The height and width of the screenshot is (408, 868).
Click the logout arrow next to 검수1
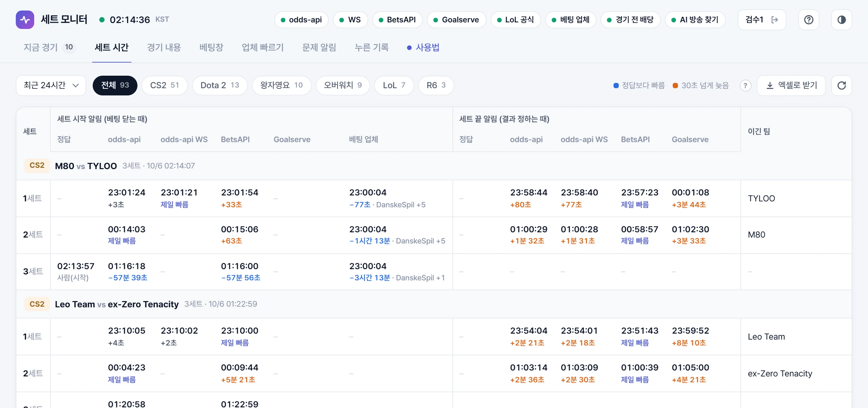pos(774,19)
